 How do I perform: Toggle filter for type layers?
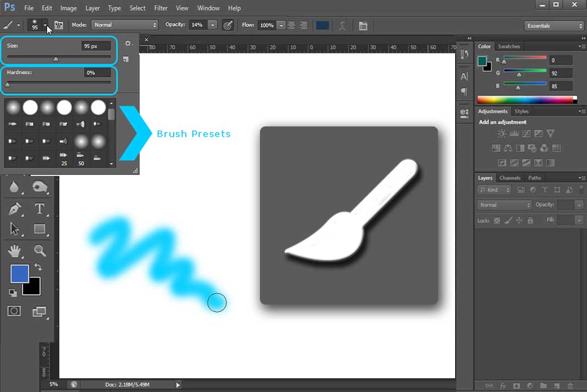point(545,190)
